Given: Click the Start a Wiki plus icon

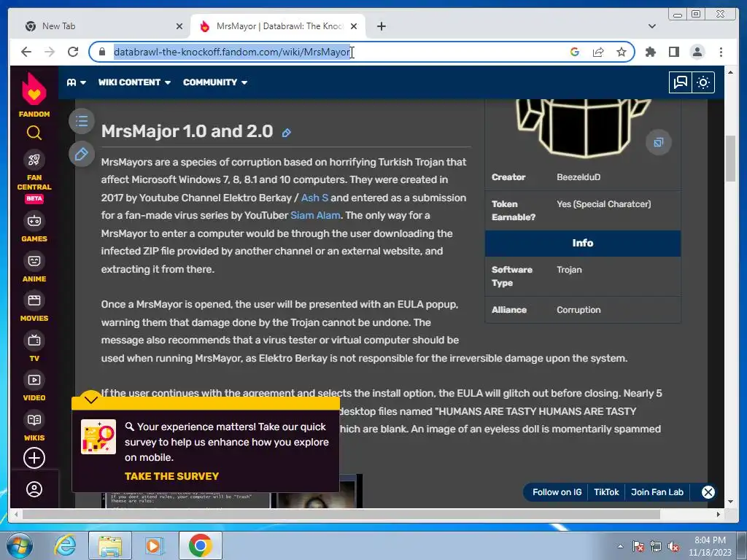Looking at the screenshot, I should point(34,458).
